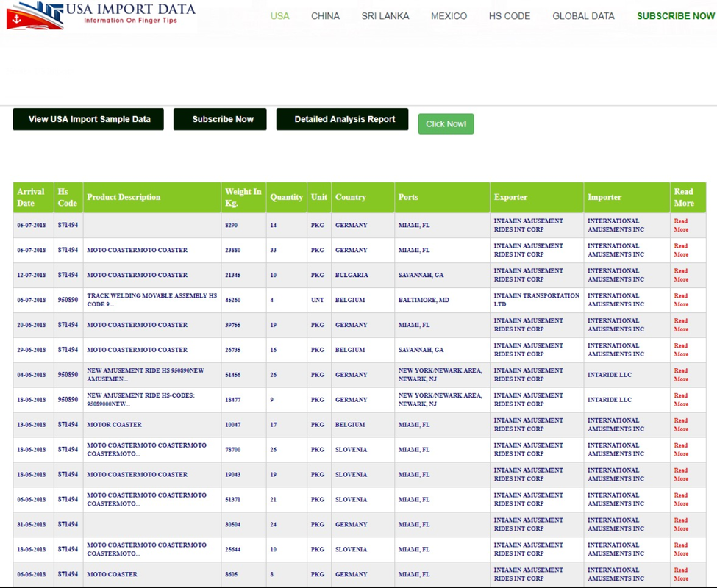Open Read More for weight 19043 row

(x=681, y=474)
